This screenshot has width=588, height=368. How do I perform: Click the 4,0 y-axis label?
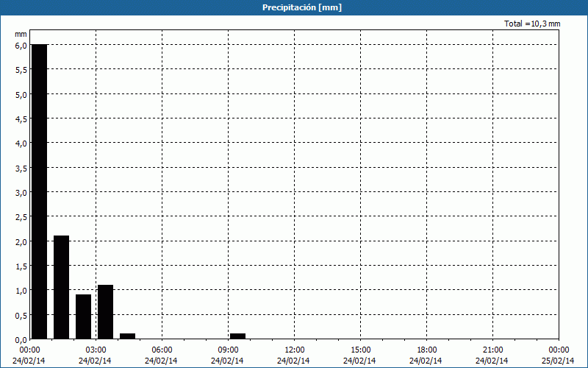(x=21, y=144)
